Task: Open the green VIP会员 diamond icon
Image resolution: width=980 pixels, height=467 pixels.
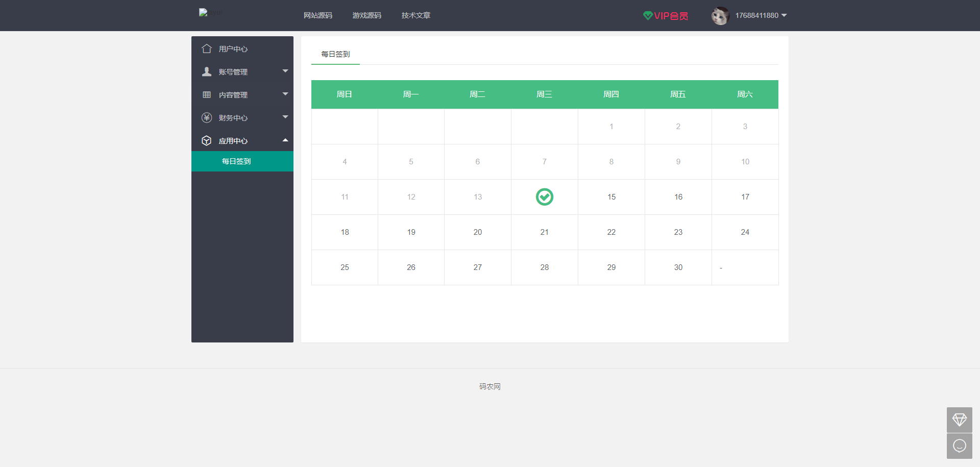Action: click(x=648, y=15)
